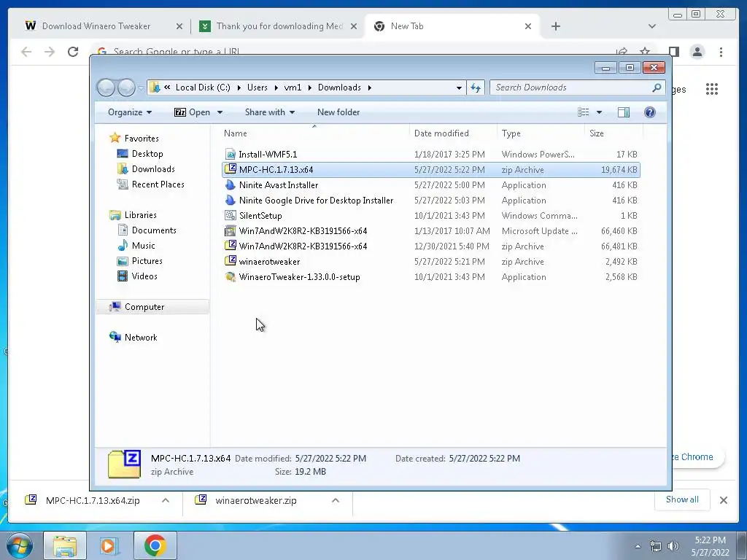Open Chrome's three-dot menu
The width and height of the screenshot is (747, 560).
click(721, 52)
